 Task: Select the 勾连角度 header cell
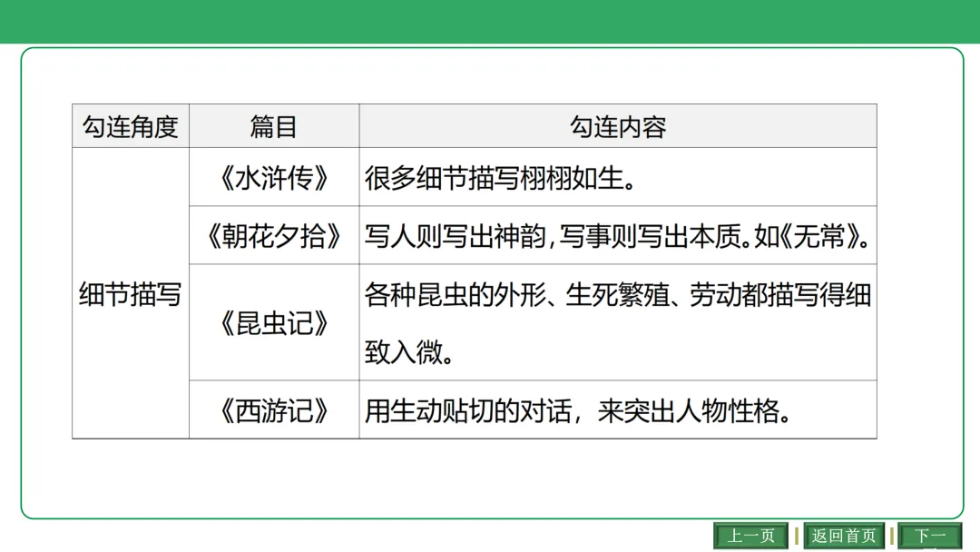pyautogui.click(x=131, y=126)
